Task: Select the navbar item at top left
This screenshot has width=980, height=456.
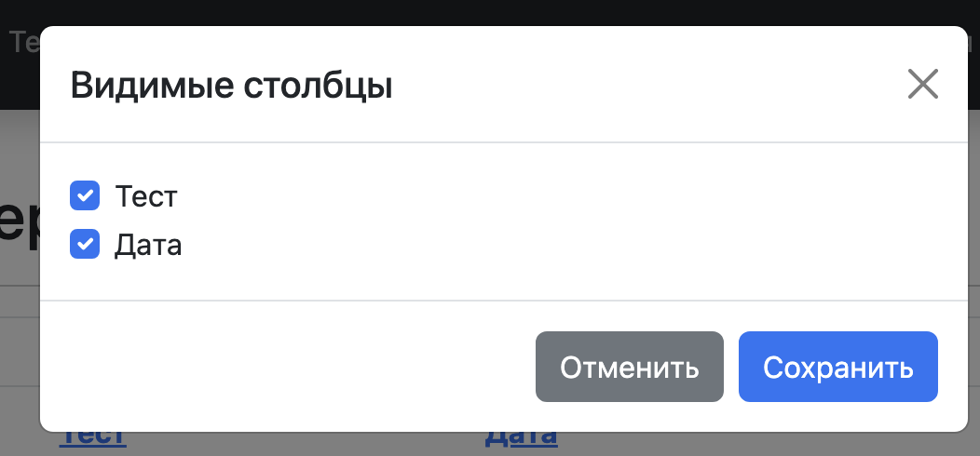Action: pyautogui.click(x=20, y=42)
